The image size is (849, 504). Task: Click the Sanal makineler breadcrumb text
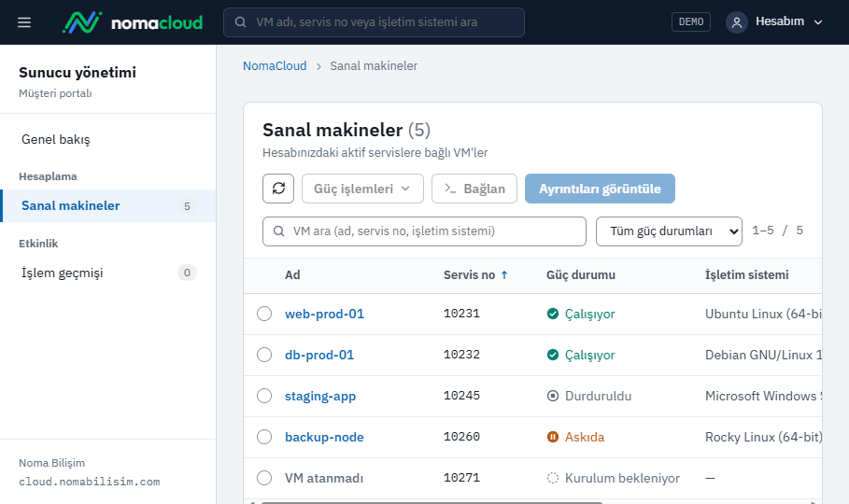tap(374, 66)
